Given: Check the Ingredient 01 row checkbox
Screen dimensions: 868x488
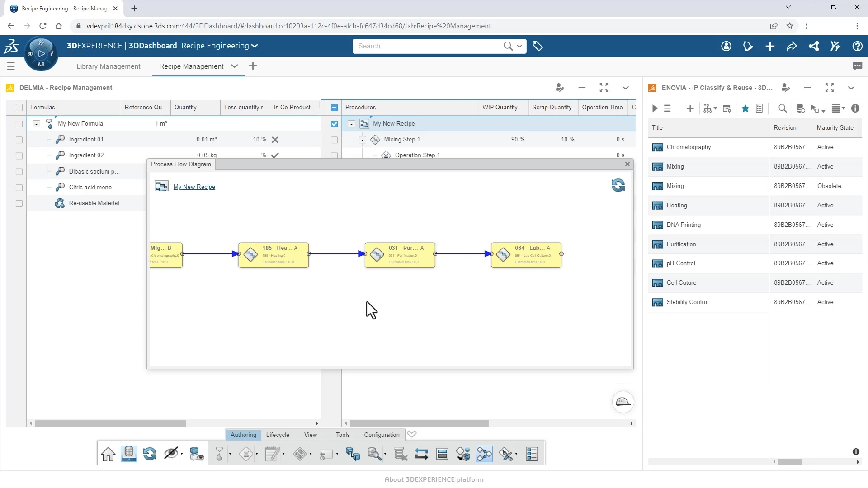Looking at the screenshot, I should (19, 140).
